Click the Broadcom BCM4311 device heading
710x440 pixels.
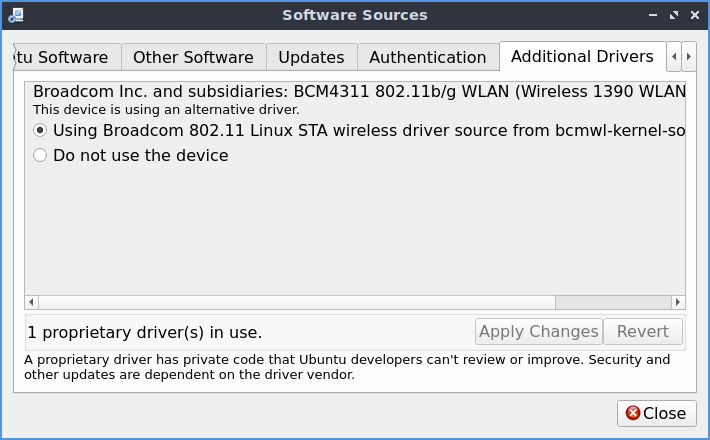(359, 91)
